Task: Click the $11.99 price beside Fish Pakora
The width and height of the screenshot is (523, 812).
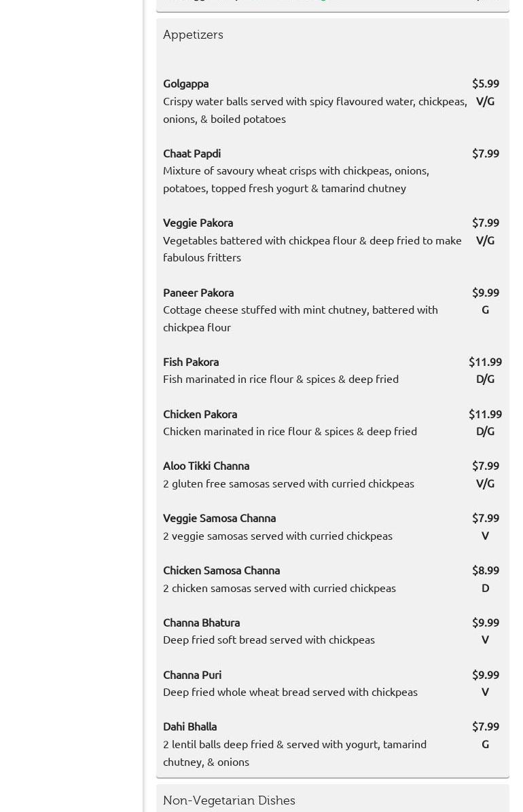Action: pyautogui.click(x=485, y=362)
